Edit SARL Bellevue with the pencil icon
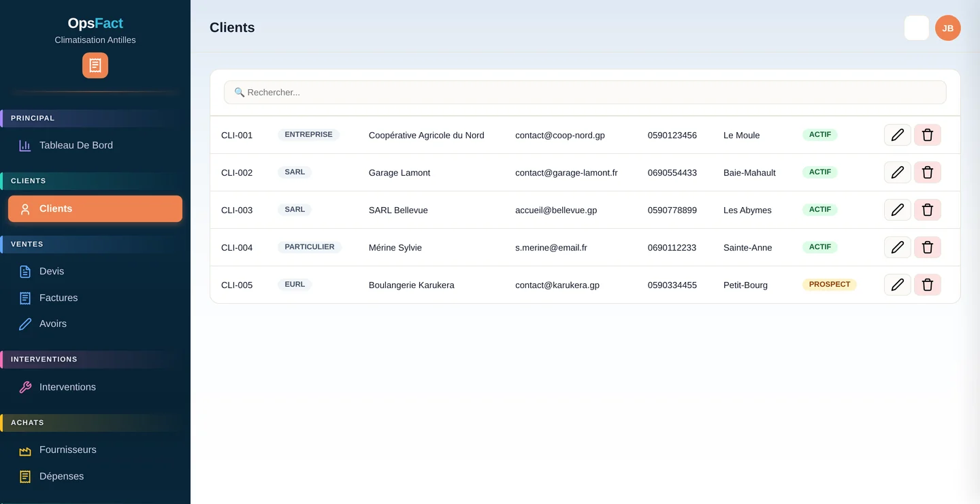980x504 pixels. tap(898, 210)
